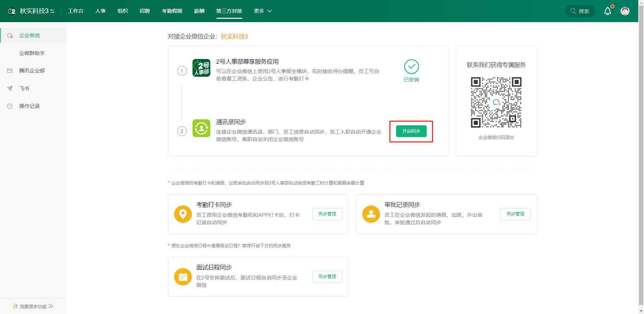Open 同步管理 for 审批记录同步

pyautogui.click(x=515, y=214)
